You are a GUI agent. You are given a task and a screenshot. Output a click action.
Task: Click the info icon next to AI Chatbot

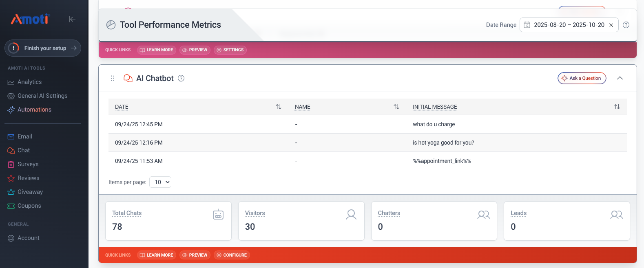181,78
